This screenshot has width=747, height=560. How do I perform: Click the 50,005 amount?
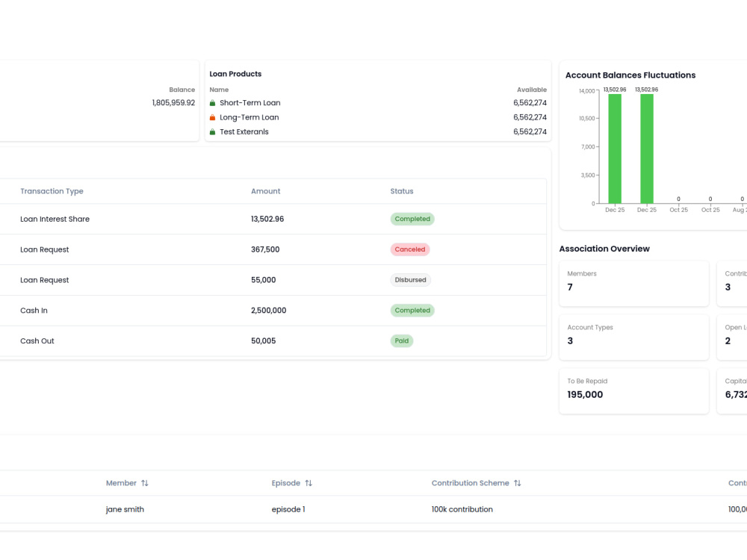tap(264, 341)
